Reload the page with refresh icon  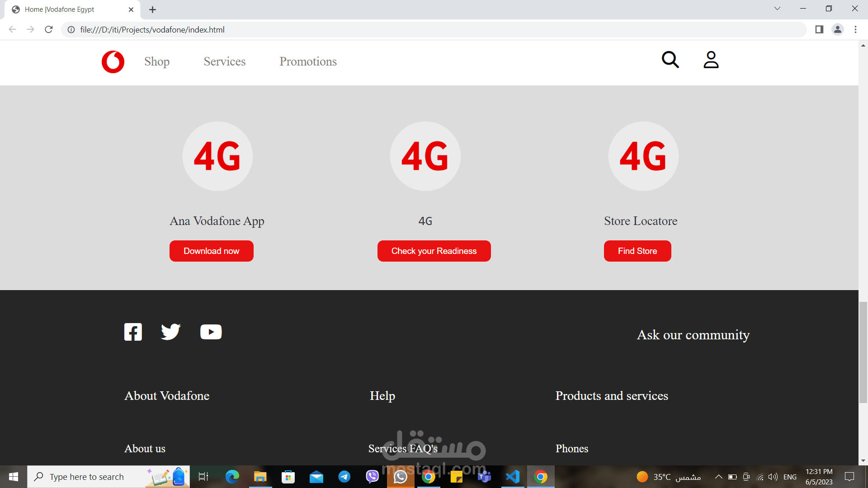49,30
